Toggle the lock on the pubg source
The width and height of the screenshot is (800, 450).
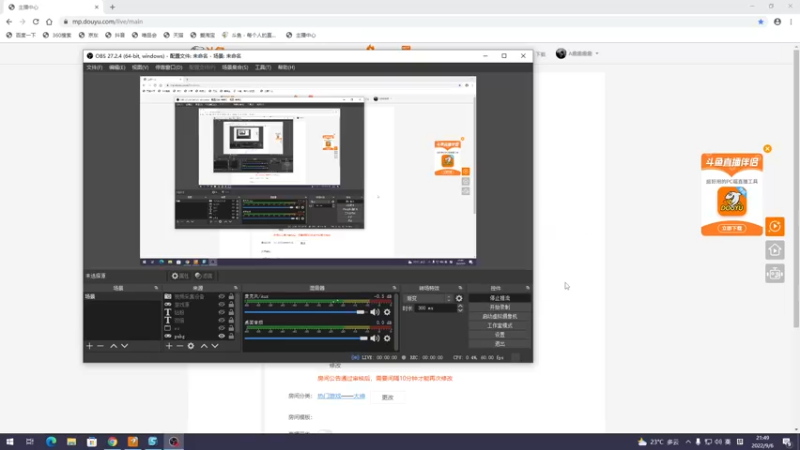[231, 336]
